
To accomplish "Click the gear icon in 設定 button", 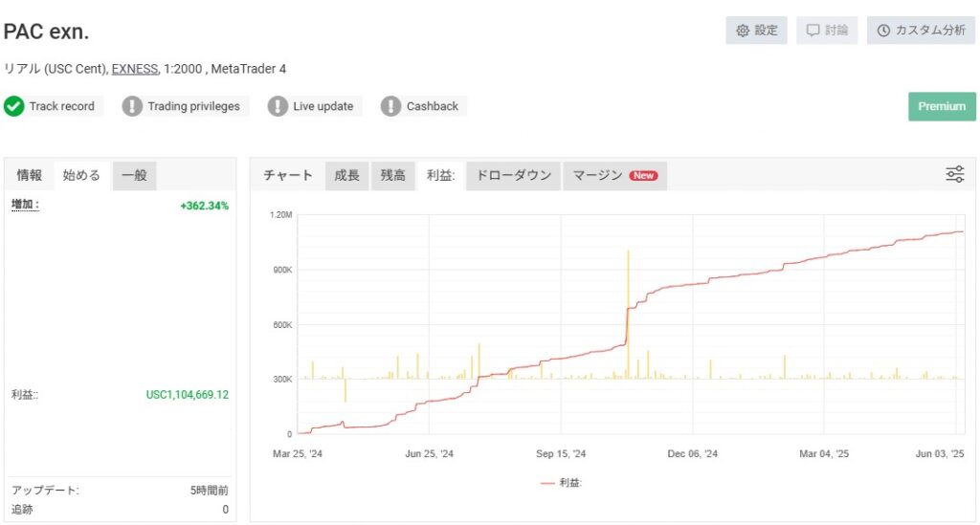I will click(742, 31).
